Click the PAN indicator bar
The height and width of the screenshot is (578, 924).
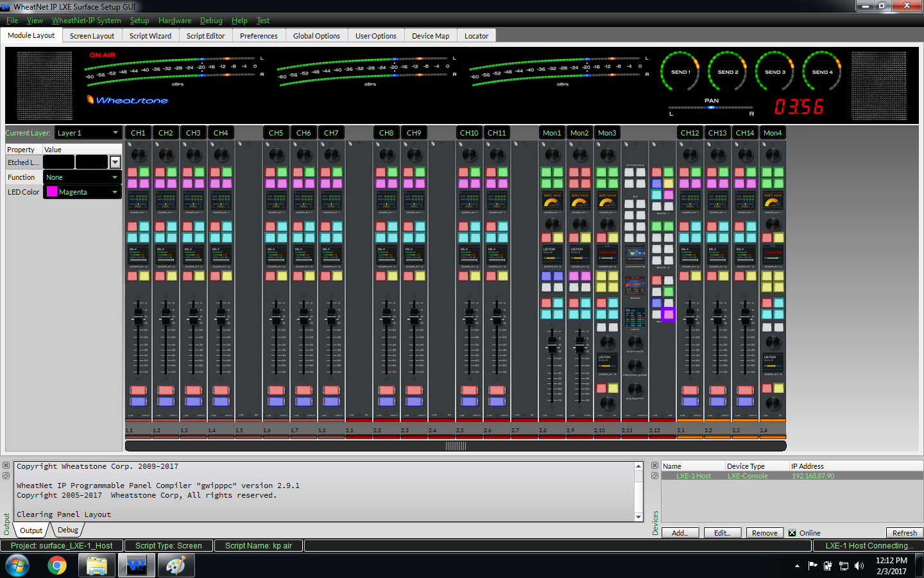click(711, 107)
